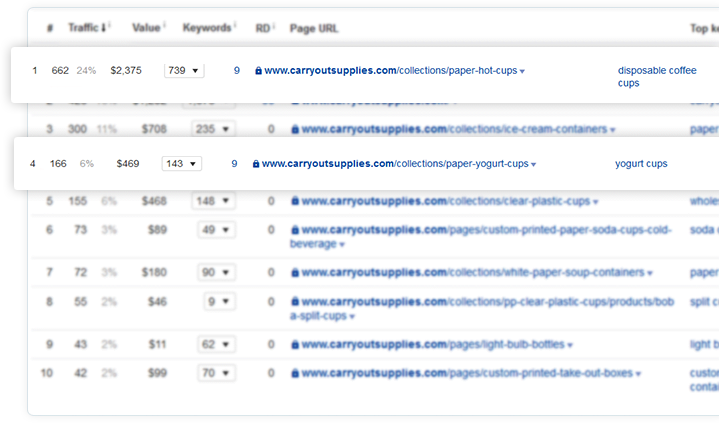Image resolution: width=719 pixels, height=423 pixels.
Task: Expand the caret after paper-yogurt-cups URL
Action: 533,165
